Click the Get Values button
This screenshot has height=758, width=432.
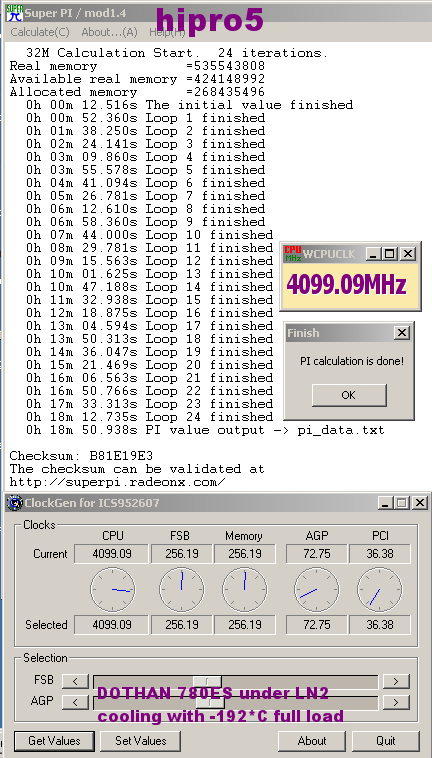coord(54,741)
